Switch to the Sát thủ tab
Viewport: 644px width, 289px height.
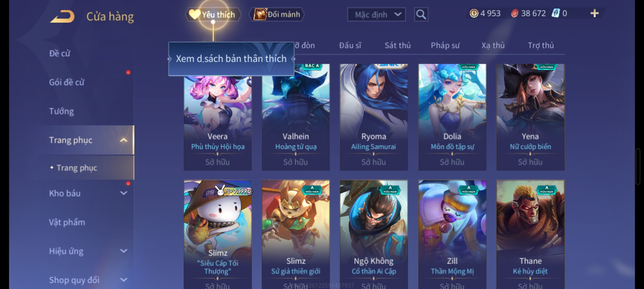click(397, 45)
